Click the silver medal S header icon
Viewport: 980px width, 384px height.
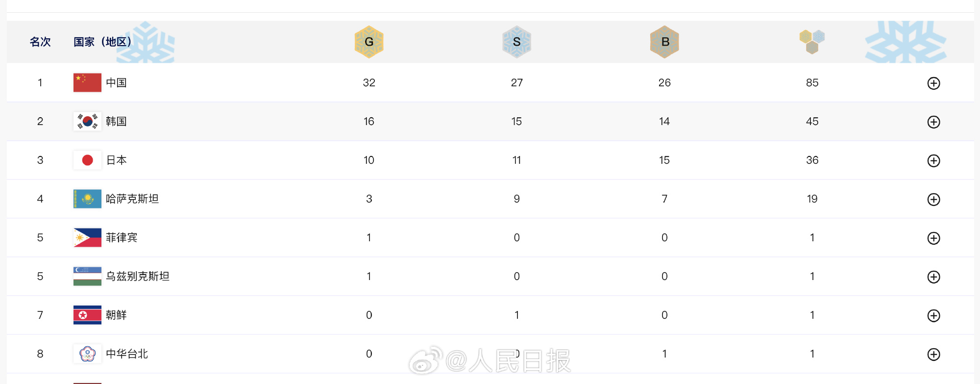tap(516, 42)
